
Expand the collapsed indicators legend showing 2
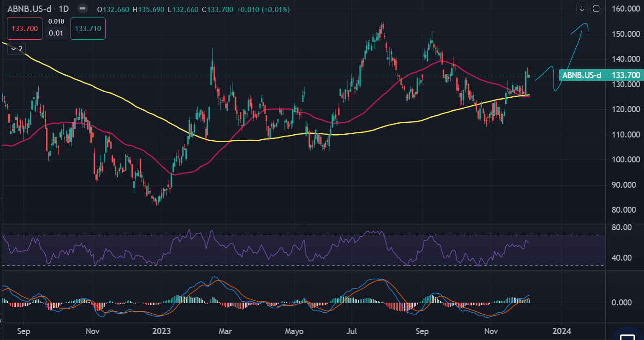coord(17,48)
